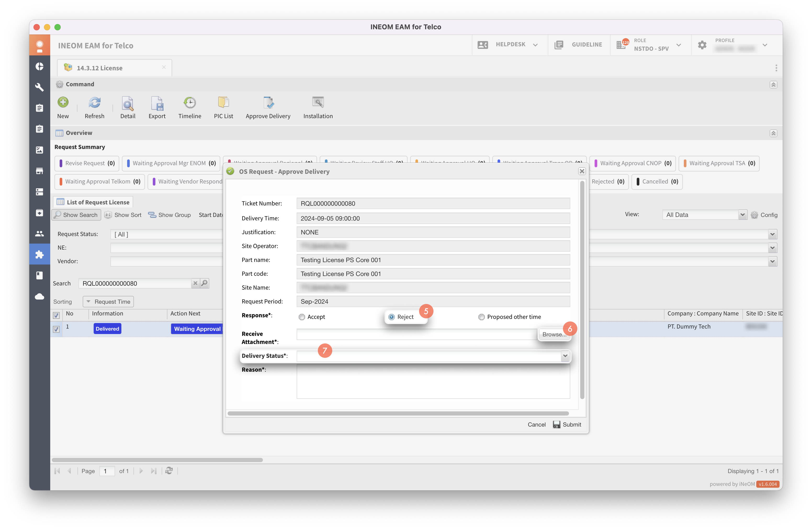Click the pagination refresh icon
This screenshot has height=529, width=812.
point(169,471)
